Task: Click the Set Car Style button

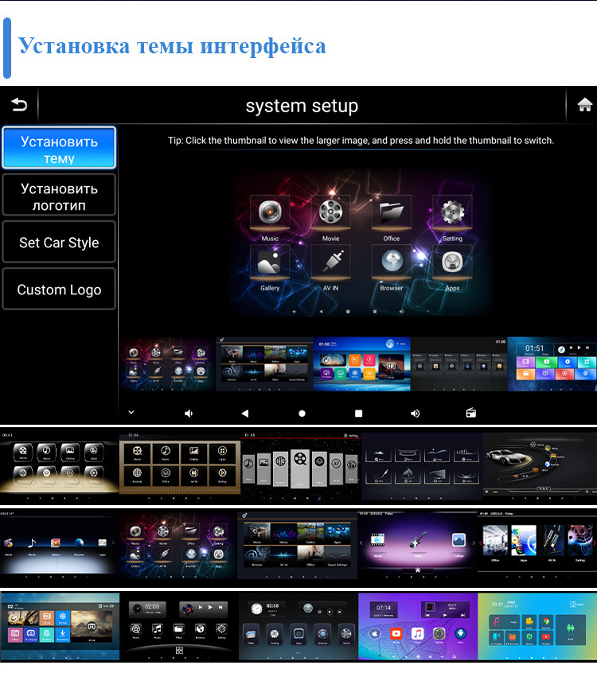Action: pyautogui.click(x=59, y=243)
